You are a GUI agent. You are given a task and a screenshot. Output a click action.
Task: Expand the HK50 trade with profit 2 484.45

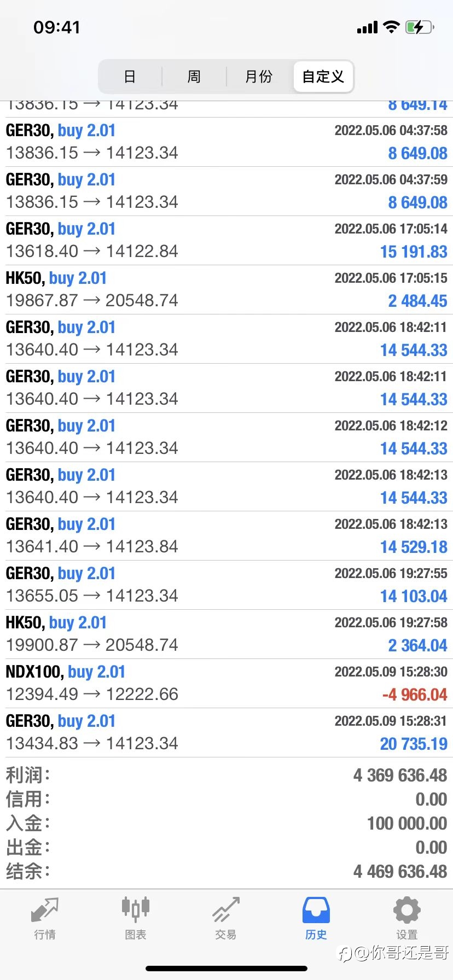(x=226, y=289)
